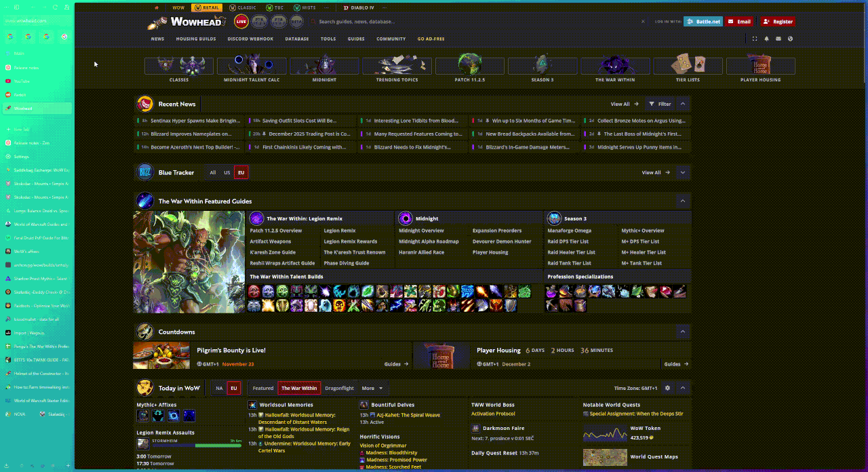Select the LIVE version badge
Image resolution: width=868 pixels, height=472 pixels.
[x=241, y=22]
